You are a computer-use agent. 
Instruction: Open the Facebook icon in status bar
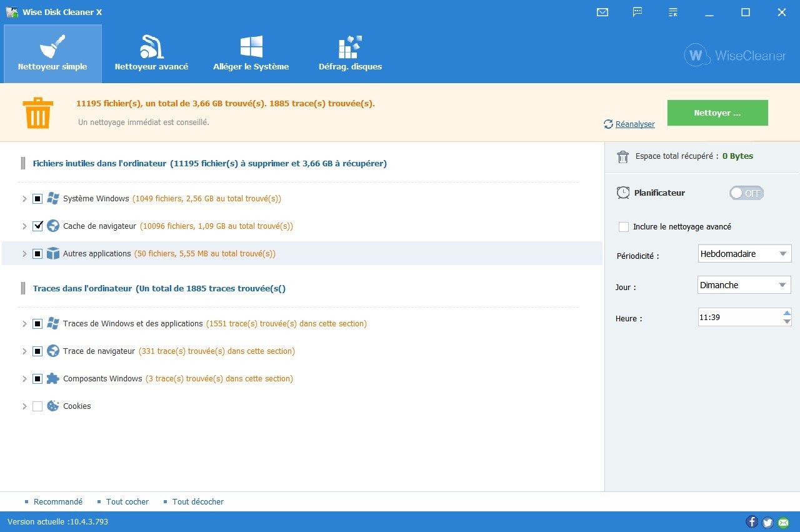point(752,522)
